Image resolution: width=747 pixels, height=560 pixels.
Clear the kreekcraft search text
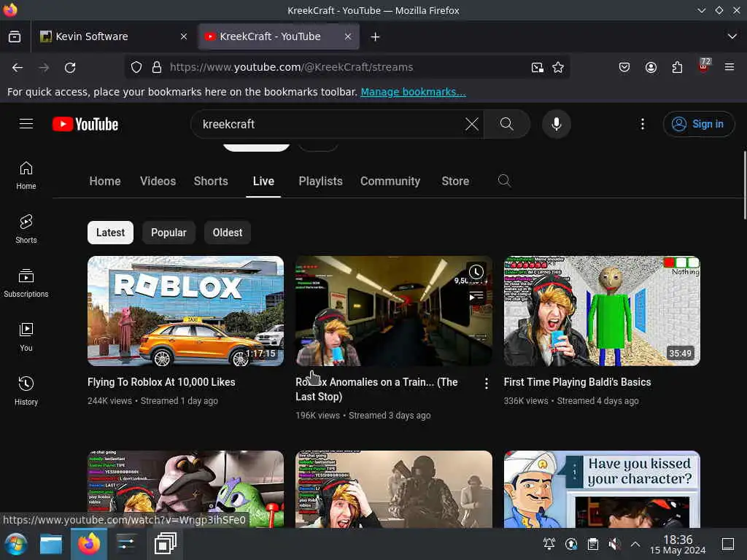[472, 124]
